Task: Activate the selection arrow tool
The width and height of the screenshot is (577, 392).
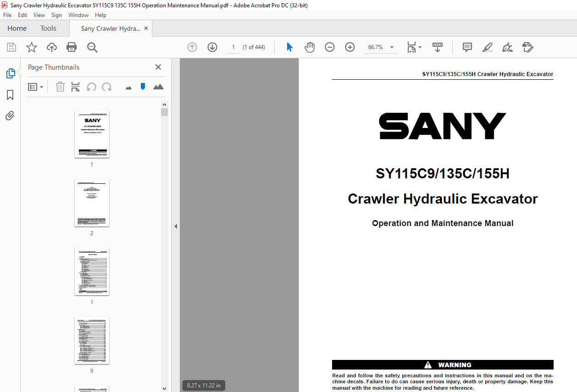Action: (x=289, y=47)
